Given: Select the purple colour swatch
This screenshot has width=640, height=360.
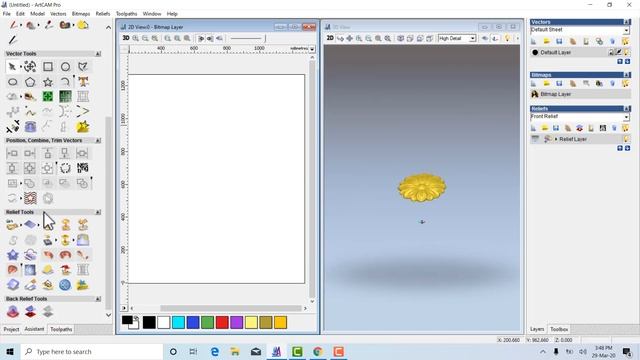Looking at the screenshot, I should (x=237, y=322).
